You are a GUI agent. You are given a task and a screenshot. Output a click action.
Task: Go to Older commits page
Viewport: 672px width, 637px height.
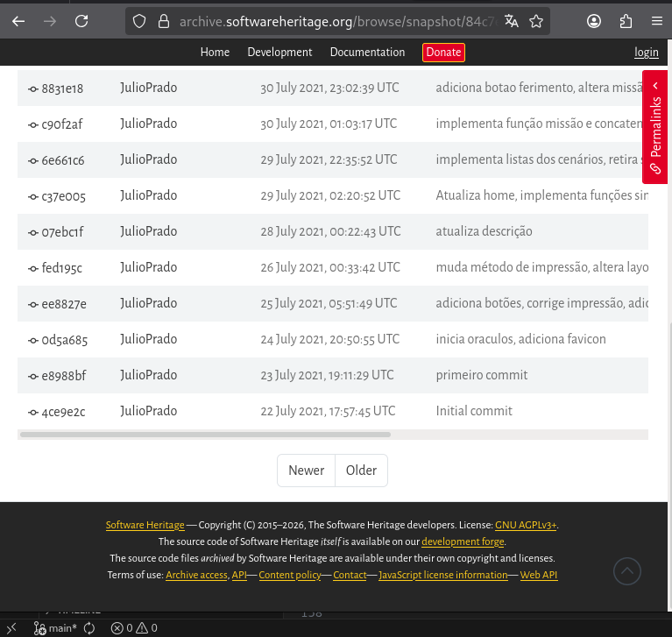361,471
